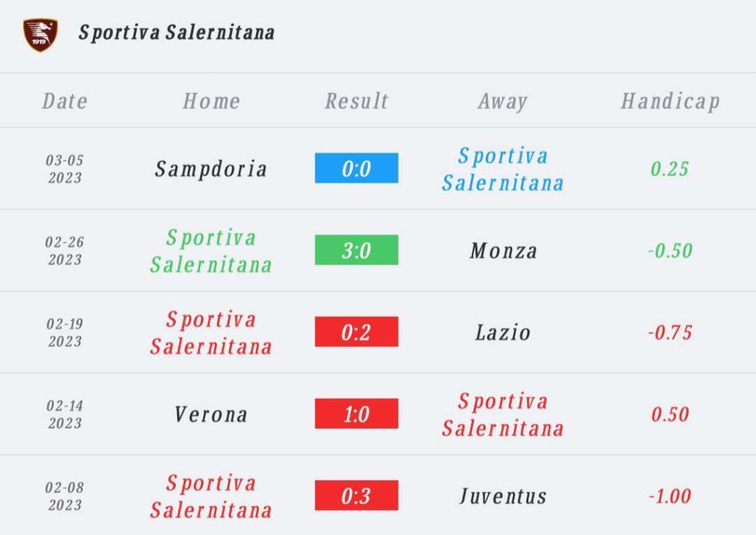
Task: Click the Monza team name
Action: pos(504,251)
